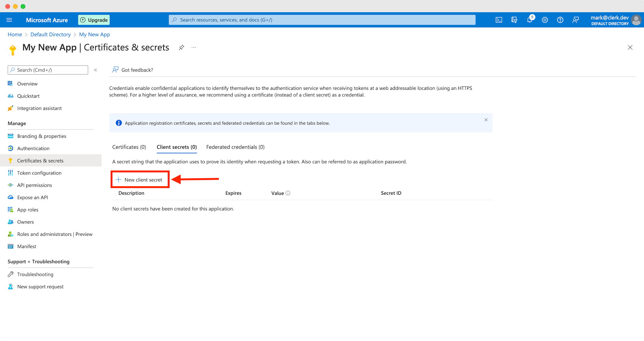This screenshot has height=341, width=644.
Task: Click the Certificates & secrets icon
Action: (11, 160)
